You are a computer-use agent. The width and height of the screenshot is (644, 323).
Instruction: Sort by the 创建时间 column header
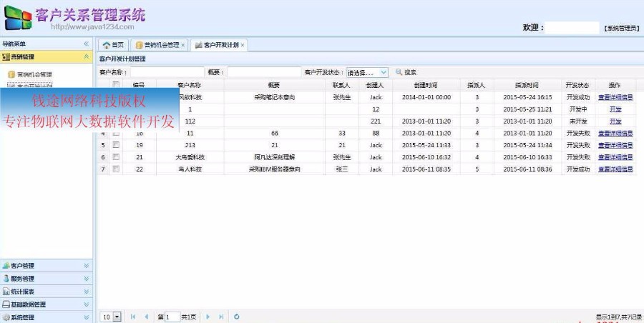(x=426, y=85)
